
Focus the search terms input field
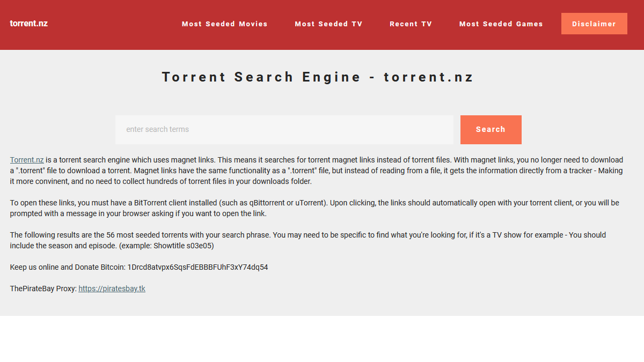[x=284, y=130]
